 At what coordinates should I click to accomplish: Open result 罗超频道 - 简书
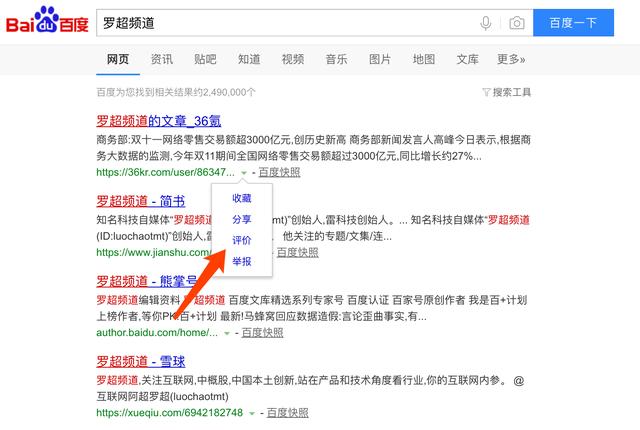[x=140, y=201]
